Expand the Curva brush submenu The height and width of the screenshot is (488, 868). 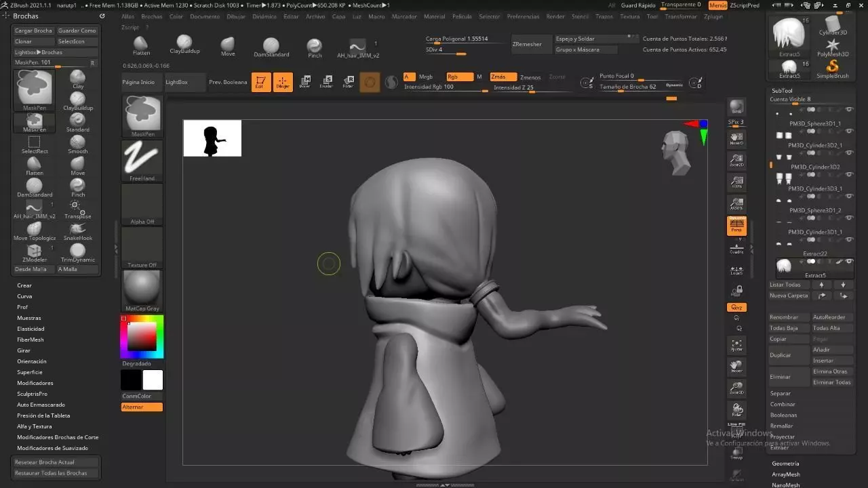click(x=24, y=296)
